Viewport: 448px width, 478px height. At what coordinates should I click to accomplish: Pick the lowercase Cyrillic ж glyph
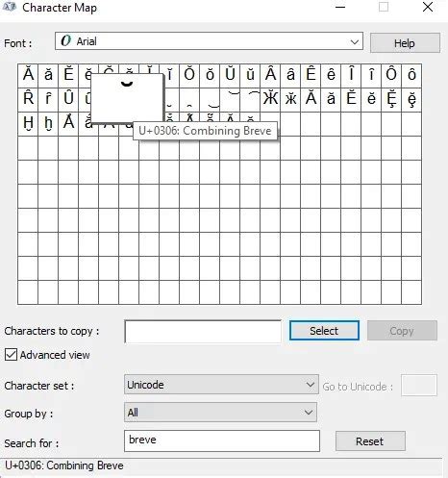290,98
